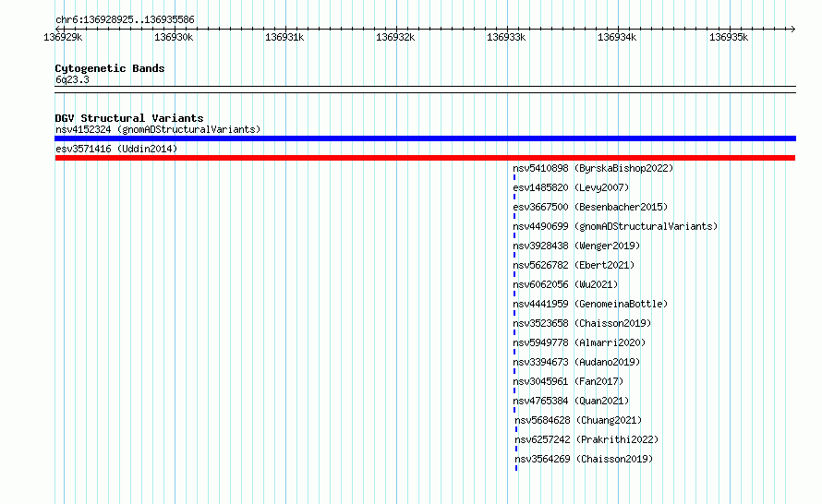Click nsv5626782 (Ebert2021) variant label
The image size is (822, 504).
click(x=574, y=265)
